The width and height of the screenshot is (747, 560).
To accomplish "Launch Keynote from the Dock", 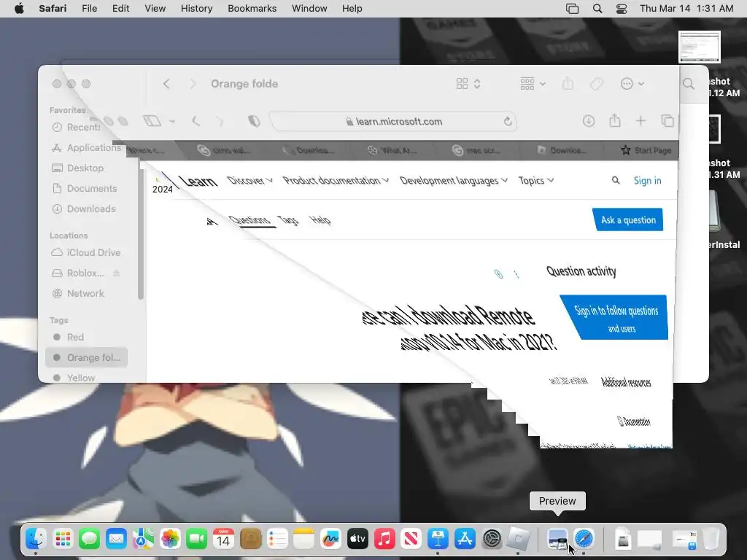I will [x=438, y=539].
